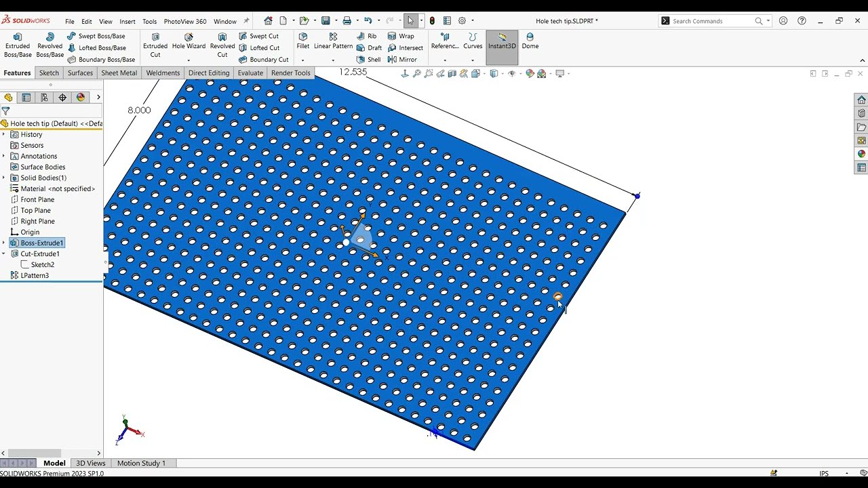The height and width of the screenshot is (488, 868).
Task: Switch to the Direct Editing tab
Action: point(209,73)
